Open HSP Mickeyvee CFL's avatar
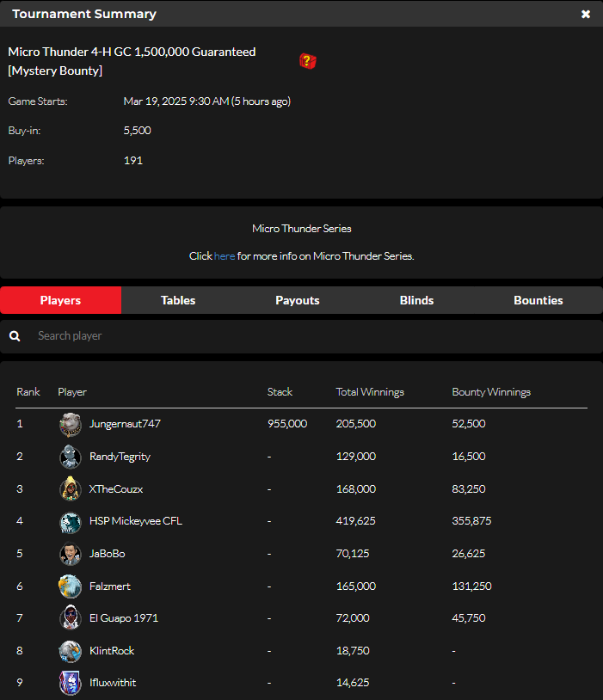This screenshot has width=603, height=700. pyautogui.click(x=71, y=521)
